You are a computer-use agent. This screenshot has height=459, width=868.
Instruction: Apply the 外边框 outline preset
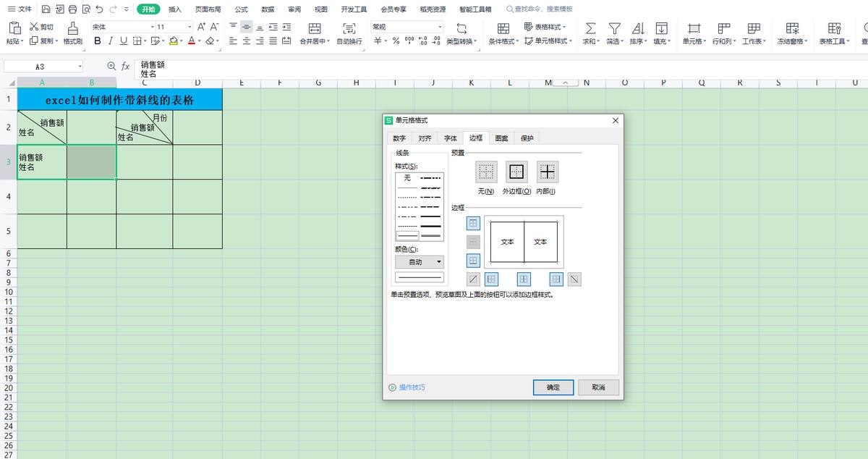pyautogui.click(x=516, y=172)
